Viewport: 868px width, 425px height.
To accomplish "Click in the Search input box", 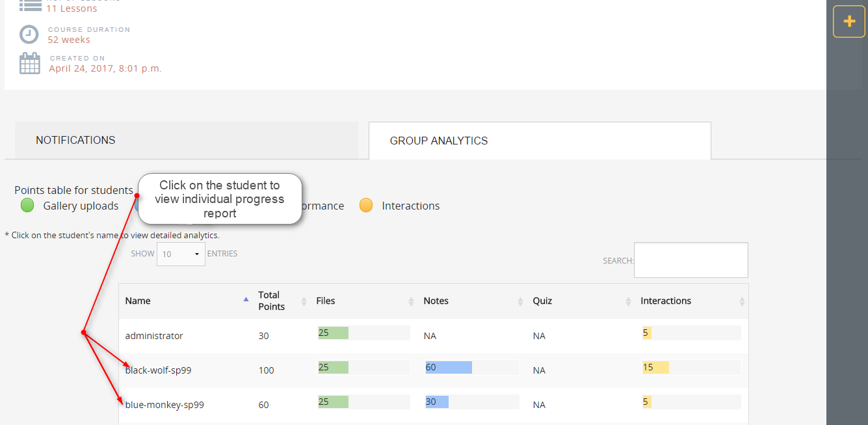I will [690, 260].
